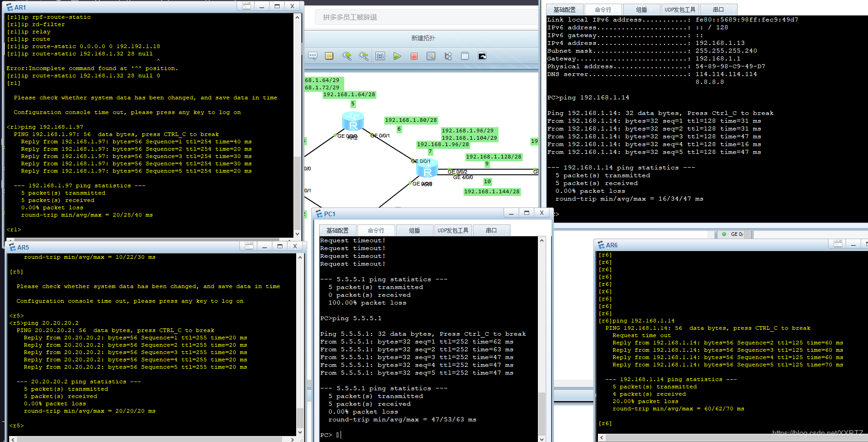Open 命令行 tab in PC1 window
This screenshot has width=868, height=442.
tap(376, 230)
